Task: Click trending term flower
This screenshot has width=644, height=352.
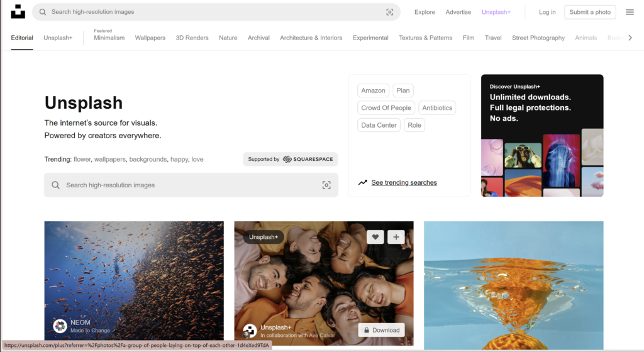Action: (x=82, y=159)
